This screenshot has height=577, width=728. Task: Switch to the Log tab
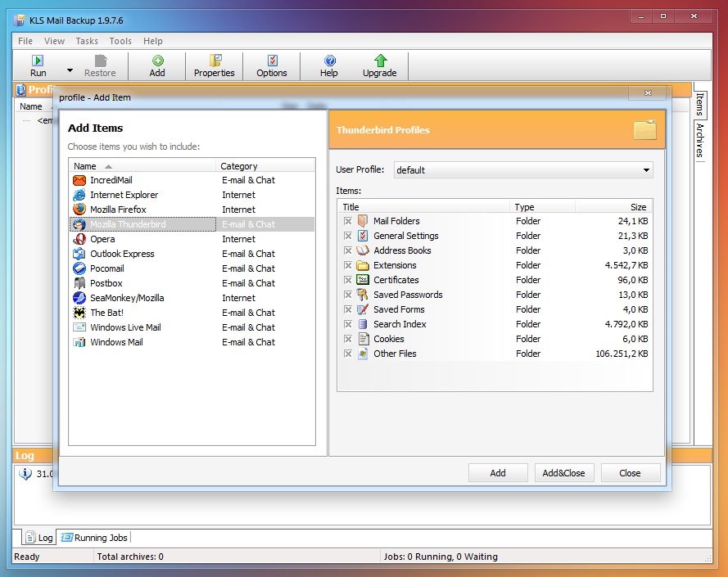click(x=39, y=538)
